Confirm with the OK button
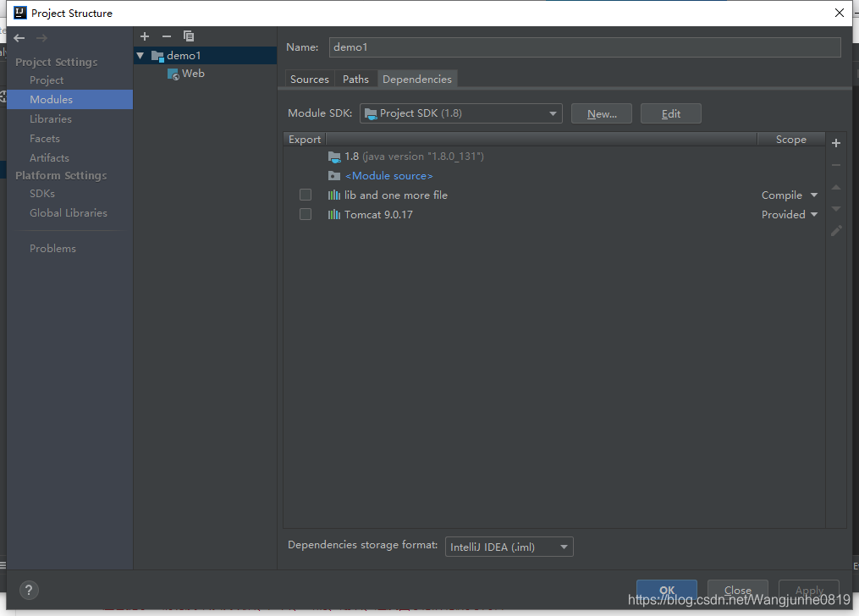The width and height of the screenshot is (859, 616). [x=667, y=590]
